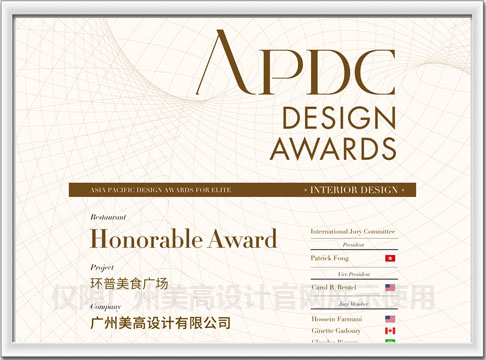Click the name 'Carol R. Bentel'
The width and height of the screenshot is (486, 360).
[x=334, y=287]
